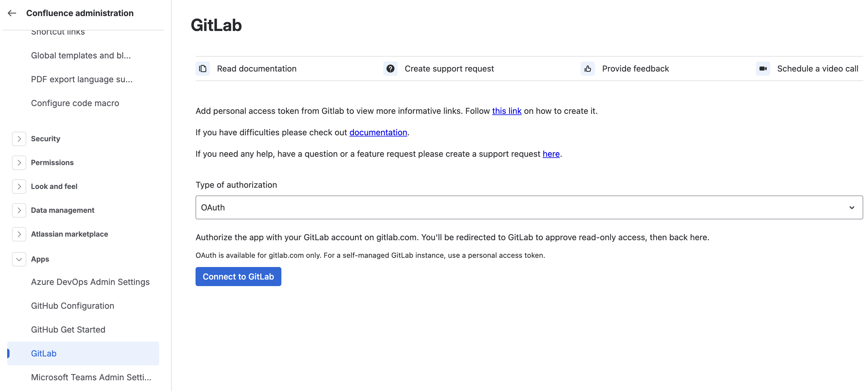
Task: Click the Connect to GitLab button
Action: tap(238, 277)
